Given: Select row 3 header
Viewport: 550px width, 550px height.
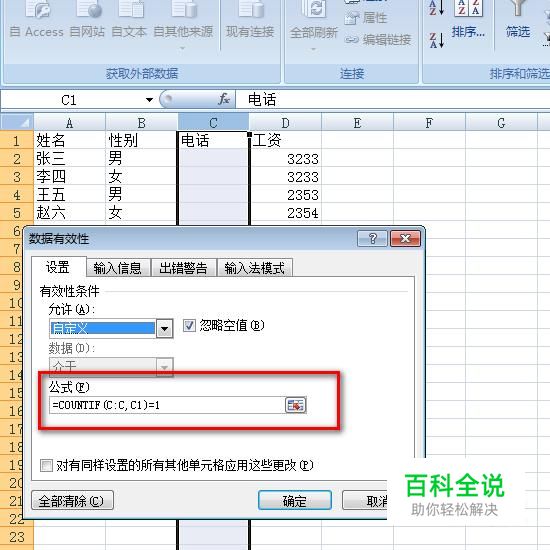Looking at the screenshot, I should (17, 176).
